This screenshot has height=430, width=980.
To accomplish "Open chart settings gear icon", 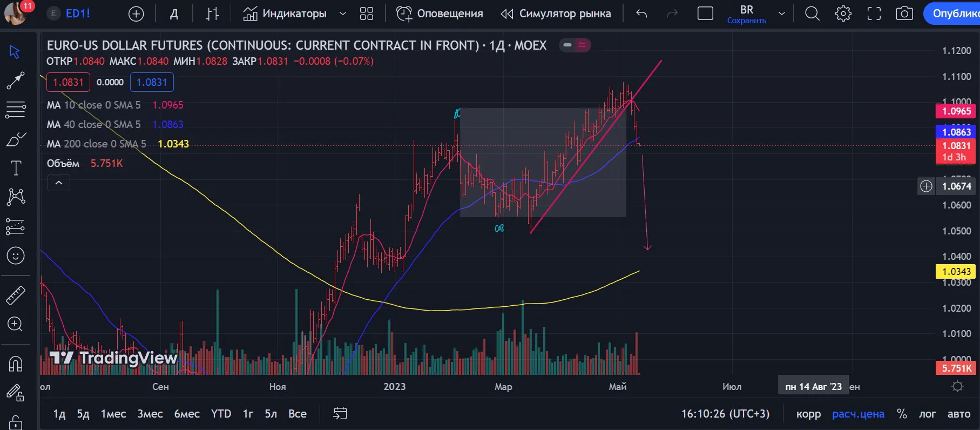I will (x=843, y=14).
